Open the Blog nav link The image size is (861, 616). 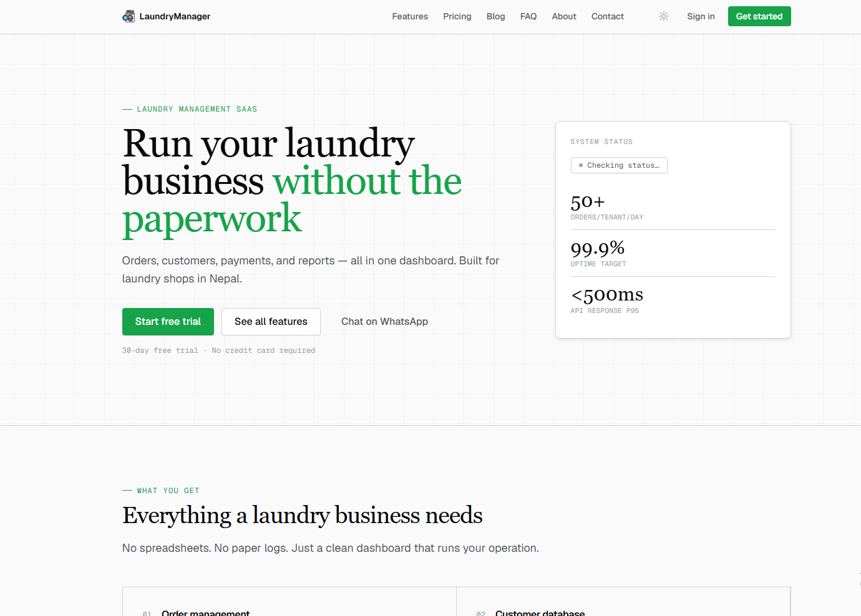click(496, 16)
